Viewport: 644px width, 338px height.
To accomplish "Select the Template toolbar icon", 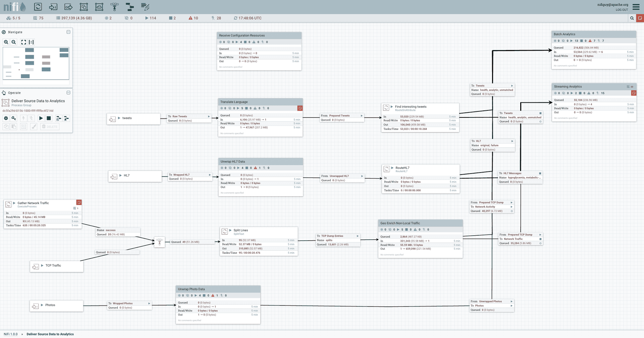I will [130, 7].
